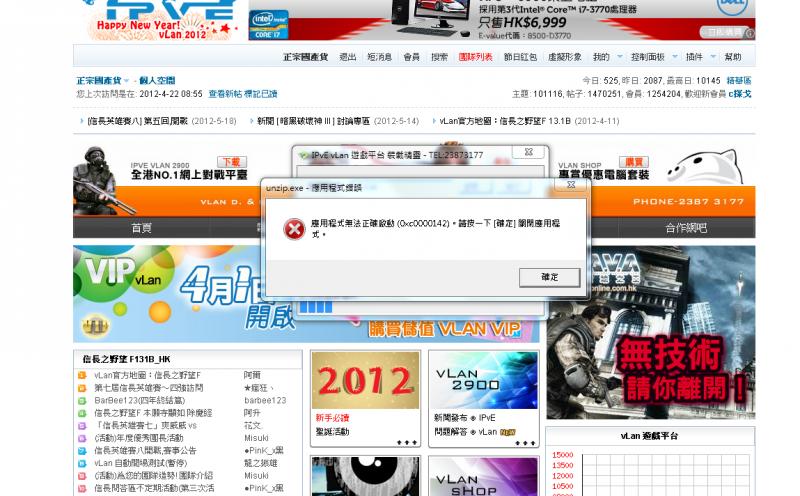Open the 首頁 home tab

click(141, 228)
